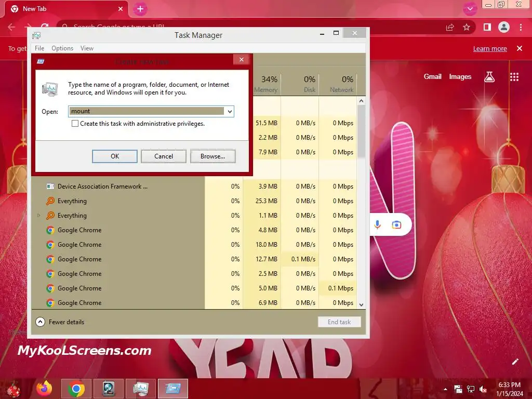Click the Chrome icon on the 2.5 MB row

click(50, 274)
